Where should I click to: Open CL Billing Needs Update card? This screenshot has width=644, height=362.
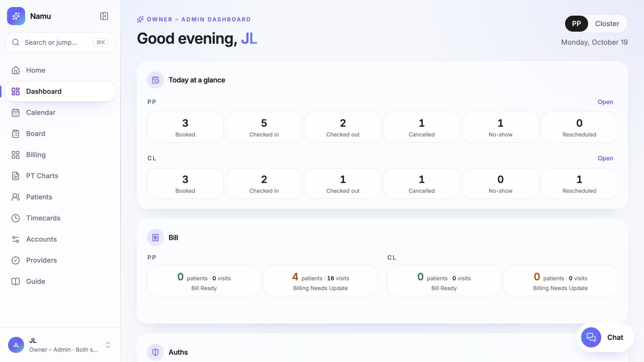coord(560,281)
